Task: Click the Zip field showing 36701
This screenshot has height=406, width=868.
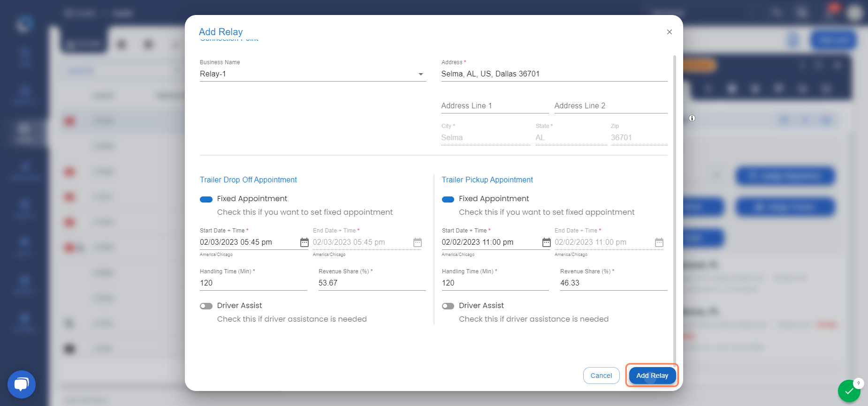Action: click(x=639, y=138)
